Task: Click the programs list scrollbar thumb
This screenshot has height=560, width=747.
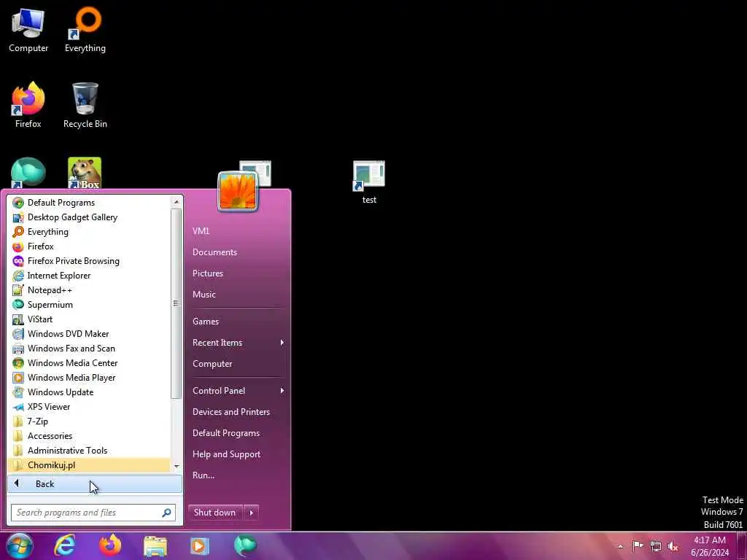Action: tap(177, 303)
